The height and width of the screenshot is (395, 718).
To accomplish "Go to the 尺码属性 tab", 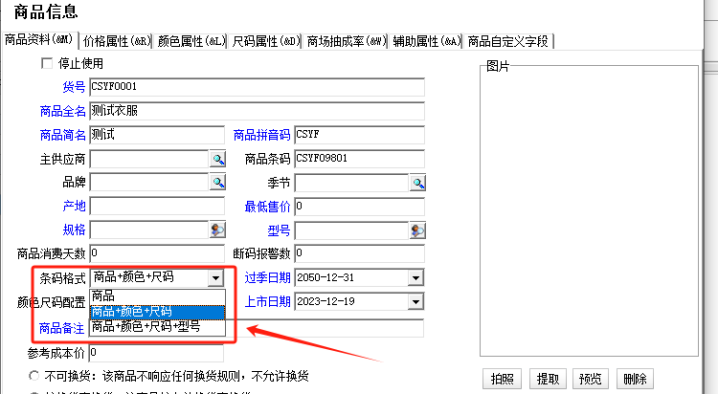I will tap(266, 41).
